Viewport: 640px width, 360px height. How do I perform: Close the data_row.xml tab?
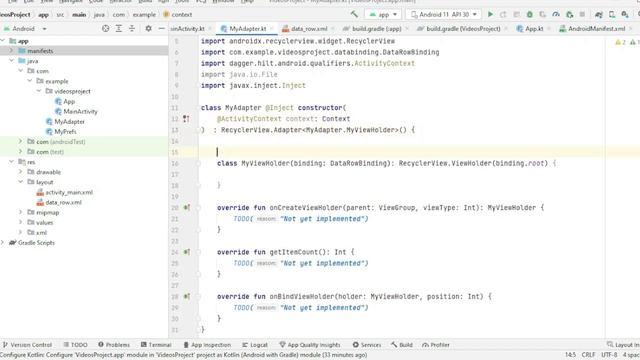333,29
